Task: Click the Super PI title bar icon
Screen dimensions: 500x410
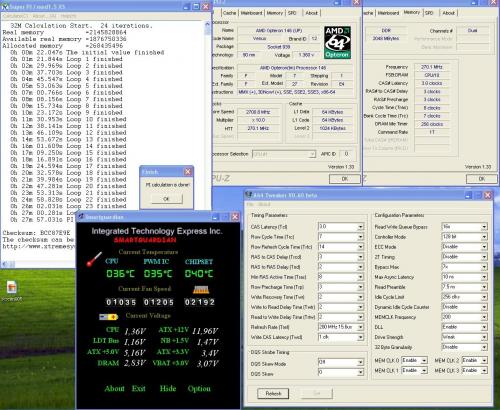Action: click(x=5, y=6)
